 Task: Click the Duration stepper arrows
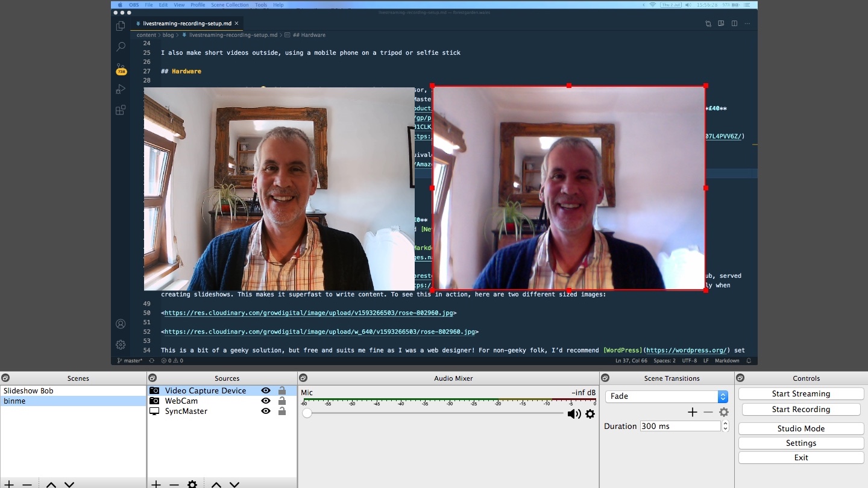(725, 426)
